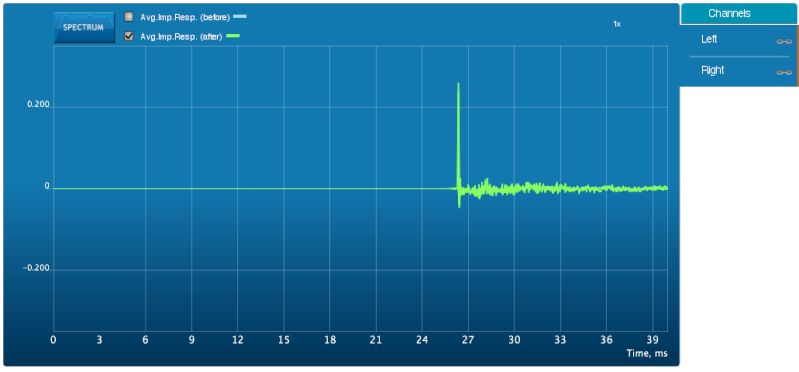Click the 0.200 amplitude axis label

39,104
